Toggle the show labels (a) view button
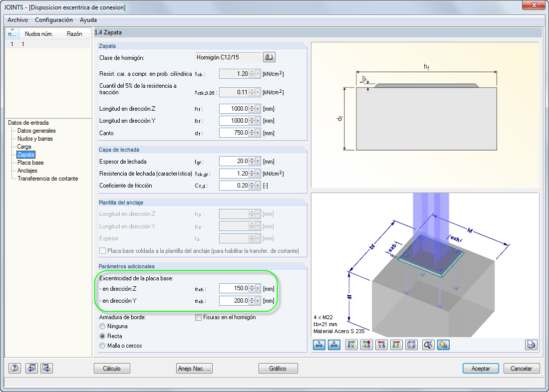The height and width of the screenshot is (392, 549). tap(334, 345)
